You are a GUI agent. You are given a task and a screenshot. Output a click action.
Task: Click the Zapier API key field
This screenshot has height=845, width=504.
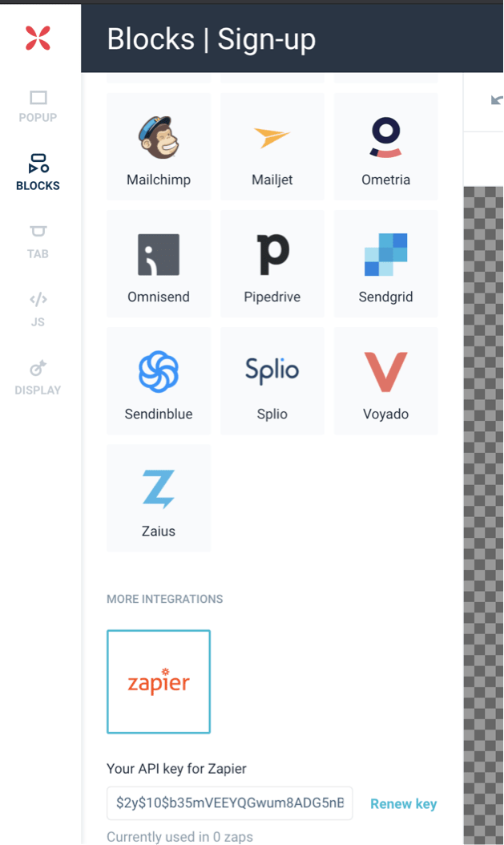click(229, 803)
